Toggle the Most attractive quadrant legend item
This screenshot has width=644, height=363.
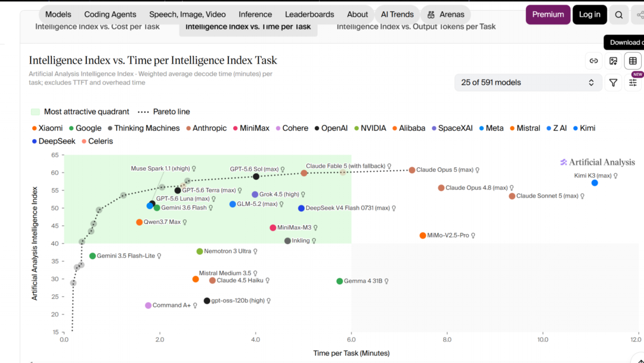80,112
